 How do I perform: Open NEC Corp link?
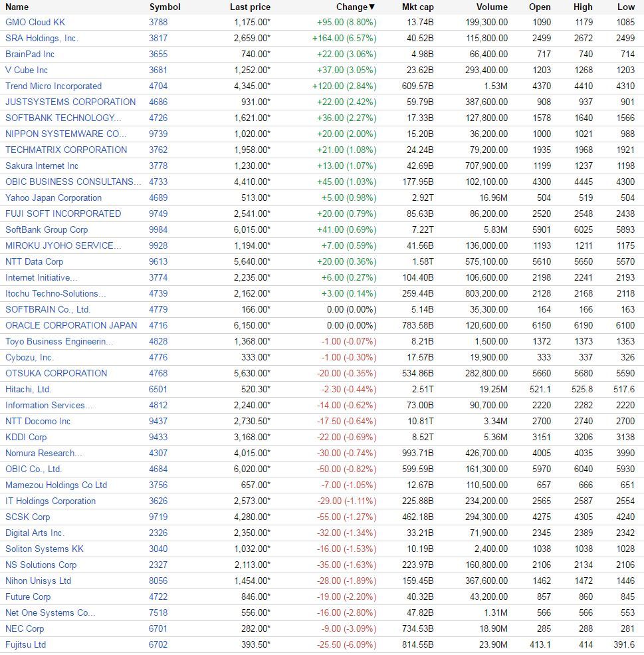tap(25, 629)
